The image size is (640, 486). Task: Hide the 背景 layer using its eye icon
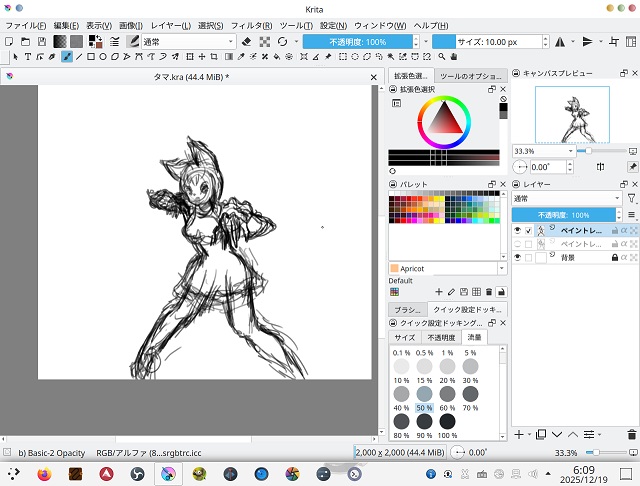click(x=518, y=257)
